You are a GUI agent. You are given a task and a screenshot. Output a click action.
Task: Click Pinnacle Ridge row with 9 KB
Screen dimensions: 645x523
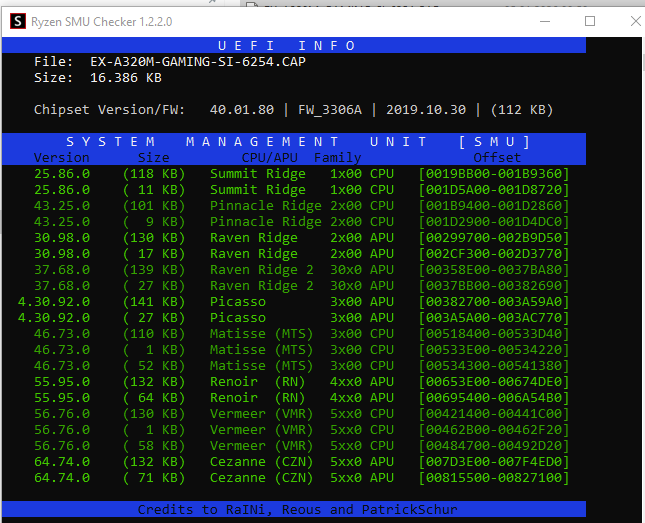tap(302, 222)
